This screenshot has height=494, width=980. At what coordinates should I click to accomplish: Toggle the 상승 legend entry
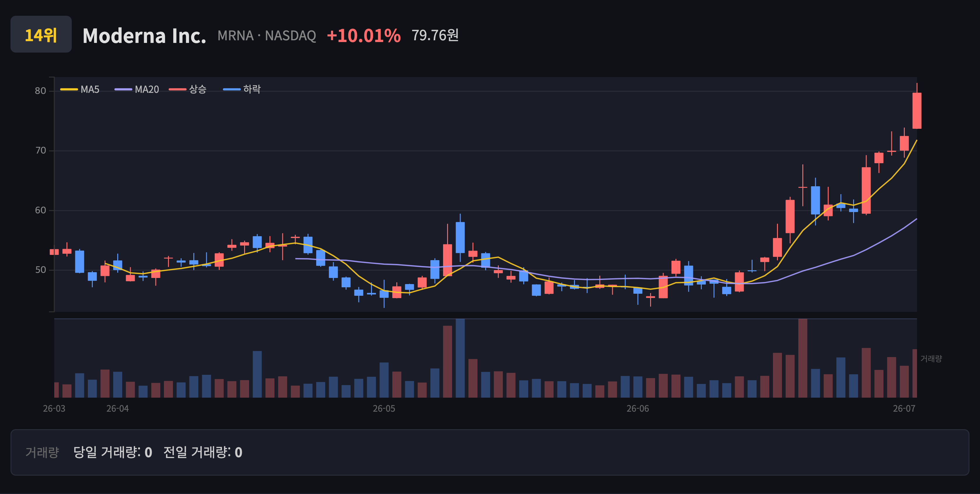click(x=188, y=90)
